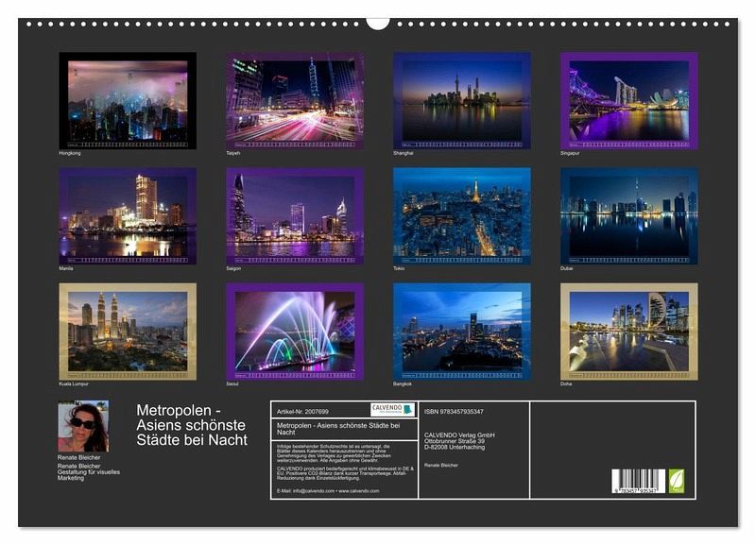This screenshot has height=545, width=756.
Task: Select the Dubai reflection thumbnail
Action: point(629,216)
